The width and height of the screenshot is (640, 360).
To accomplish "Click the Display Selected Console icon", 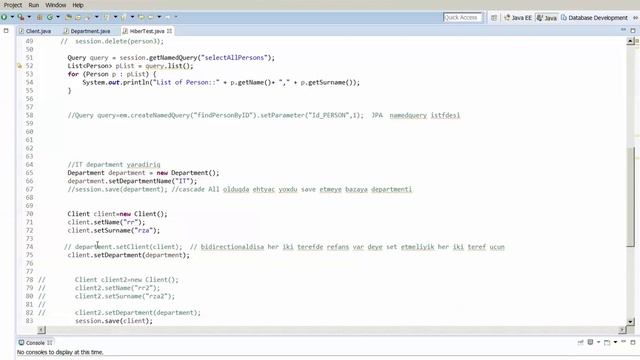I will tap(590, 342).
